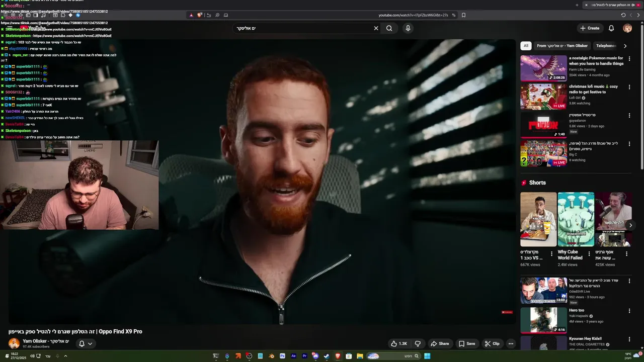Click the browser address bar URL
This screenshot has height=362, width=644.
[x=413, y=15]
